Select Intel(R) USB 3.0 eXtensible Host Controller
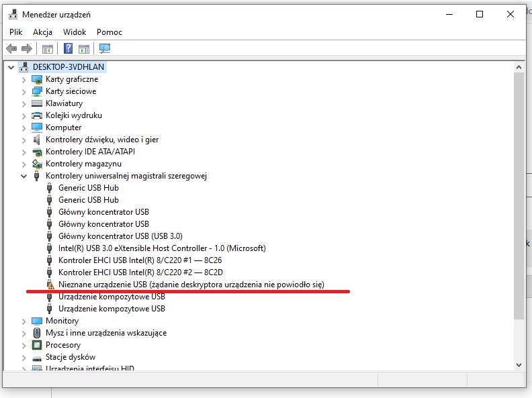The width and height of the screenshot is (532, 398). [x=162, y=248]
